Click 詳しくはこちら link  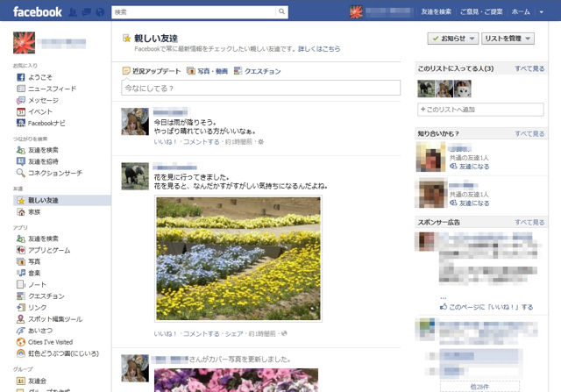click(319, 49)
